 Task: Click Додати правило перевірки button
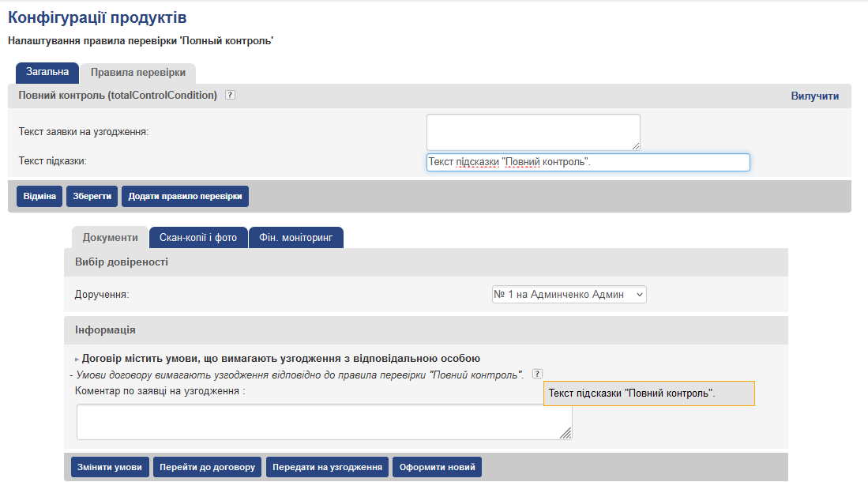(x=185, y=196)
